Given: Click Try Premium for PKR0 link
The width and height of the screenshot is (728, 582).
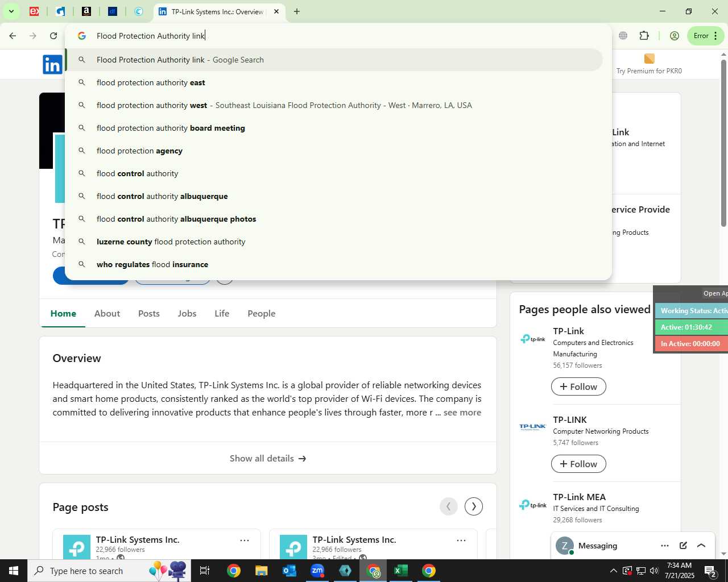Looking at the screenshot, I should (x=649, y=65).
